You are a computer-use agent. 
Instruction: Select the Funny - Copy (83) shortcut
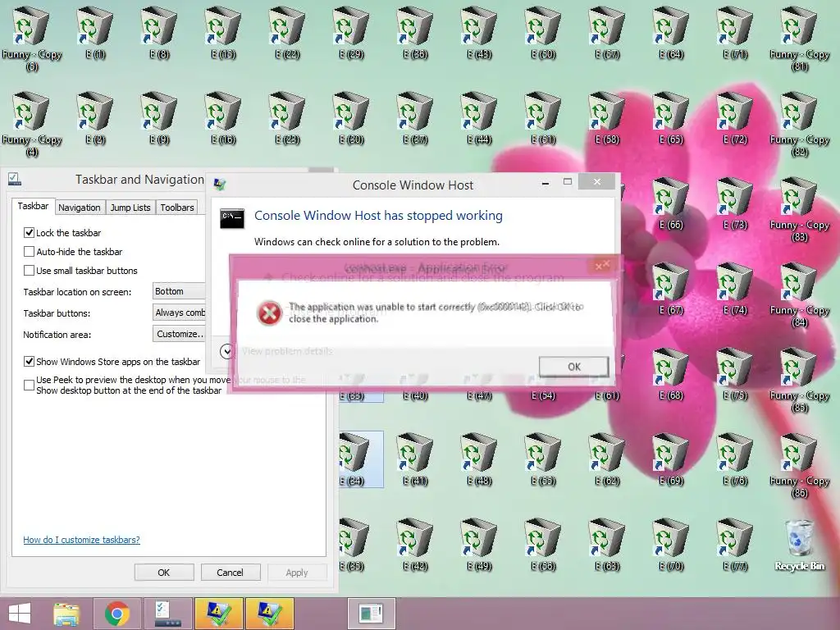[799, 209]
